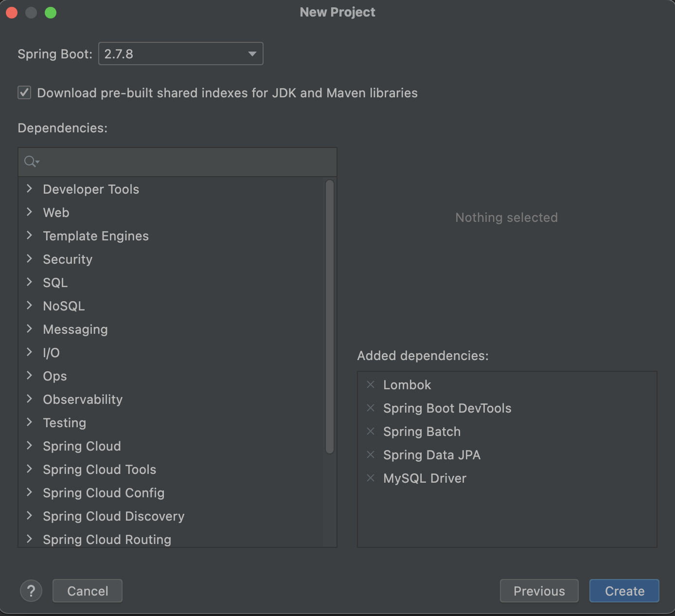Viewport: 675px width, 616px height.
Task: Expand the Testing category chevron
Action: pos(29,422)
